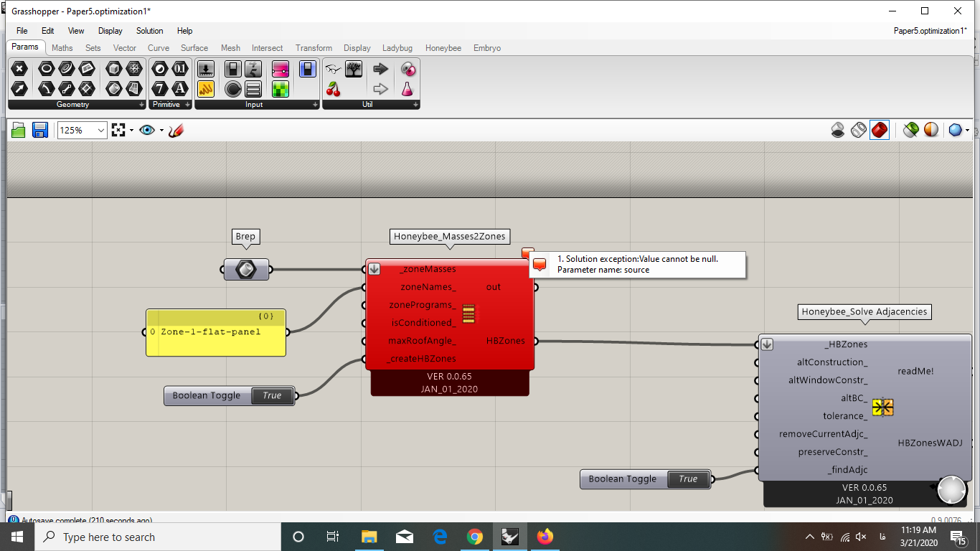
Task: Select the Brep parameter component on canvas
Action: coord(246,270)
